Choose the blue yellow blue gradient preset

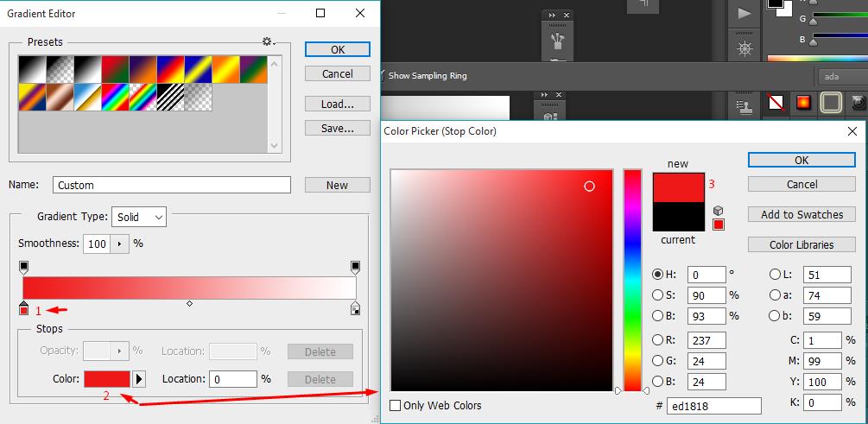(198, 69)
